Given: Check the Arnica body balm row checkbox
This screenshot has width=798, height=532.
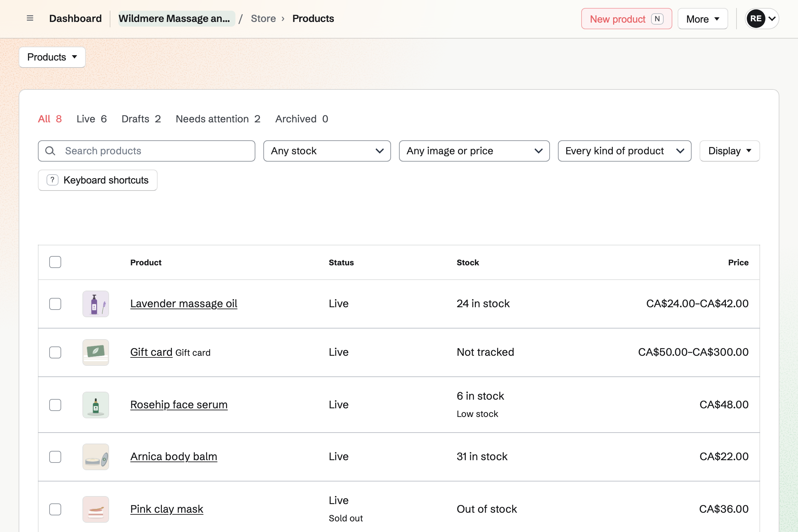Looking at the screenshot, I should click(x=55, y=457).
